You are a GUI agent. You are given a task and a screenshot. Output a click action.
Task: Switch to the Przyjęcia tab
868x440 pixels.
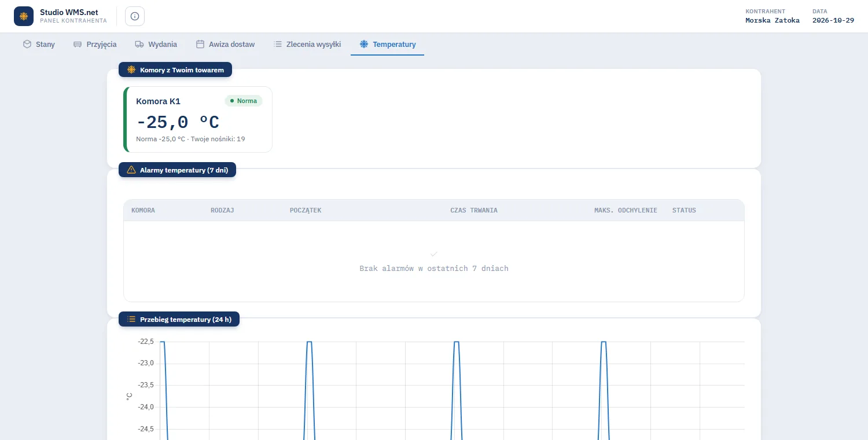95,44
